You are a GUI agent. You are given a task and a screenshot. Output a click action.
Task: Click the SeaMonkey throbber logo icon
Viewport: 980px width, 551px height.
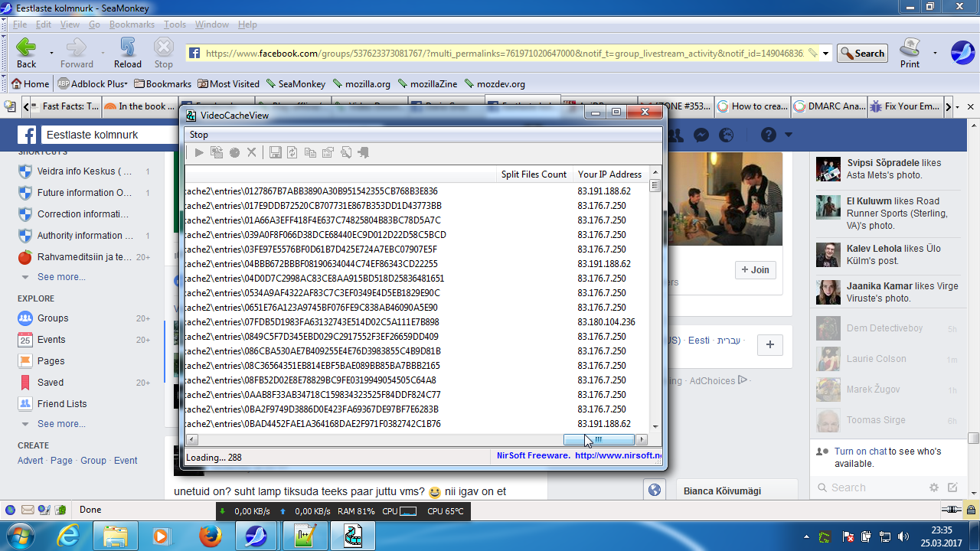click(962, 52)
